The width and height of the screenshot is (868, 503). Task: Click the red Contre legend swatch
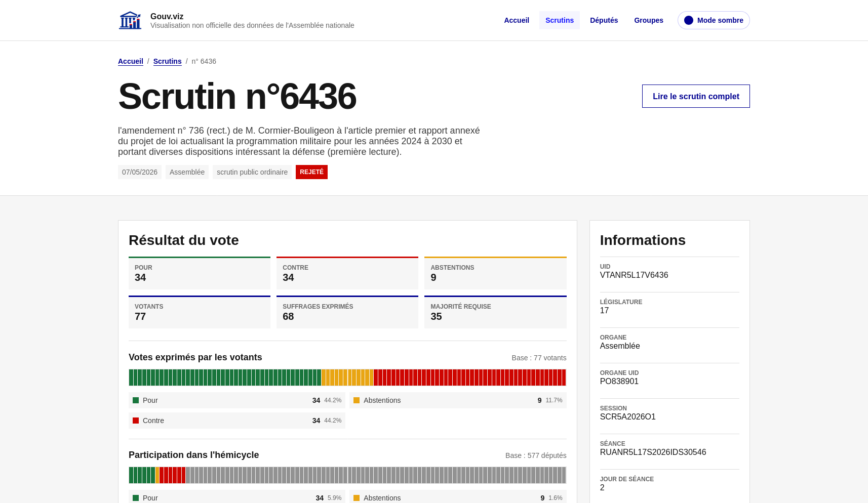pyautogui.click(x=136, y=421)
